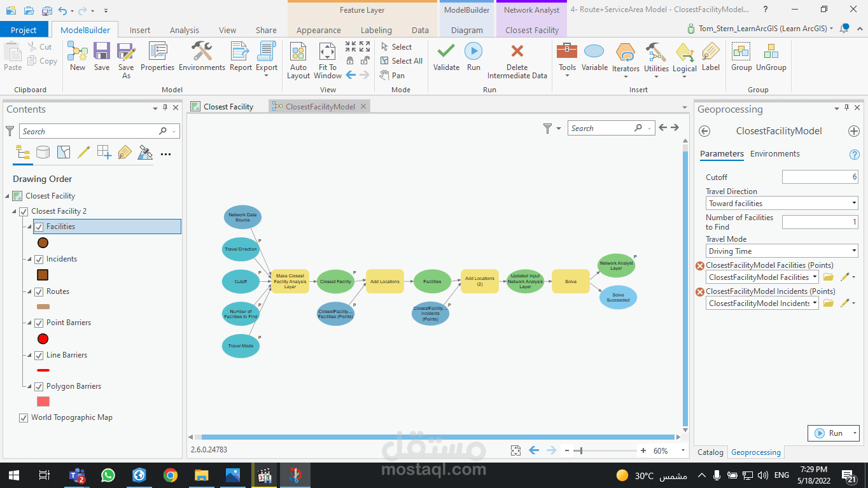Image resolution: width=868 pixels, height=488 pixels.
Task: Switch Contents to List By Data Source
Action: [x=43, y=152]
